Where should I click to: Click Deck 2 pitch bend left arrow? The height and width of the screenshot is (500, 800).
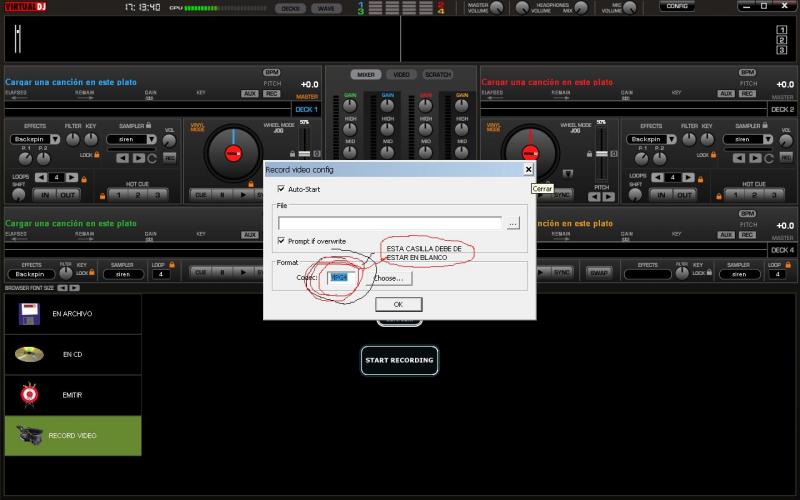(x=594, y=197)
